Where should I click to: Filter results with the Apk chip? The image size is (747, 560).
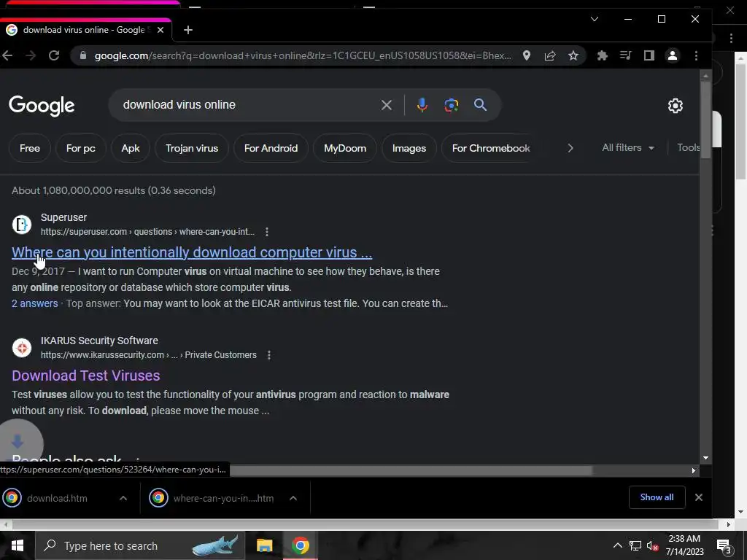[131, 148]
